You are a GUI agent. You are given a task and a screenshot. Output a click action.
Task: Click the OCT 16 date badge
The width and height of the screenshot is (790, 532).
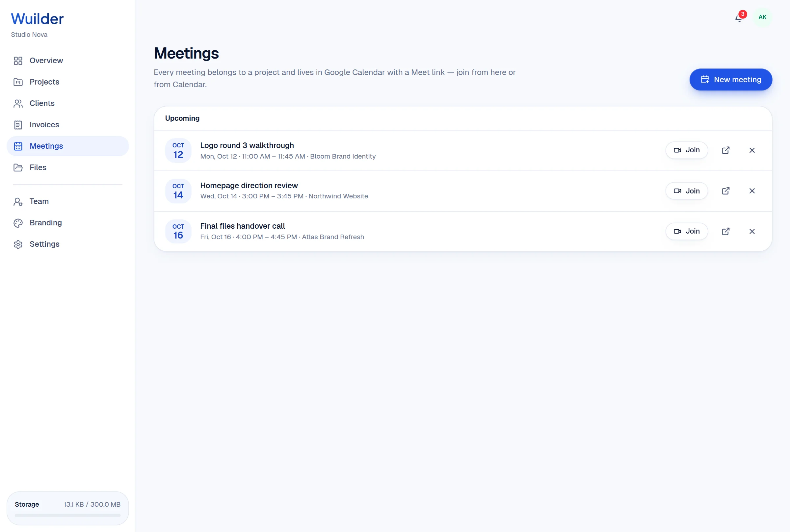coord(178,231)
